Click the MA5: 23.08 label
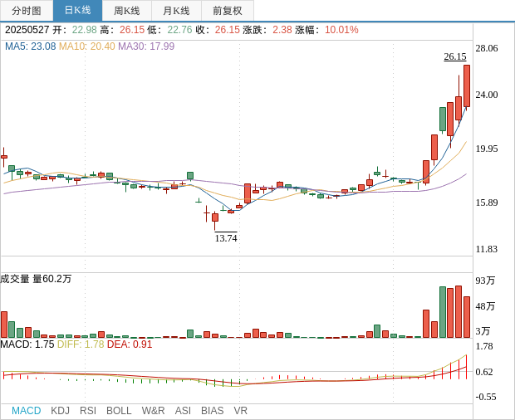 point(31,46)
